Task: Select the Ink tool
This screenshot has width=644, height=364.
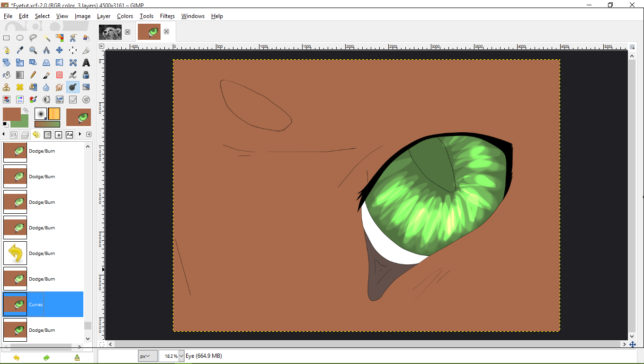Action: click(86, 75)
